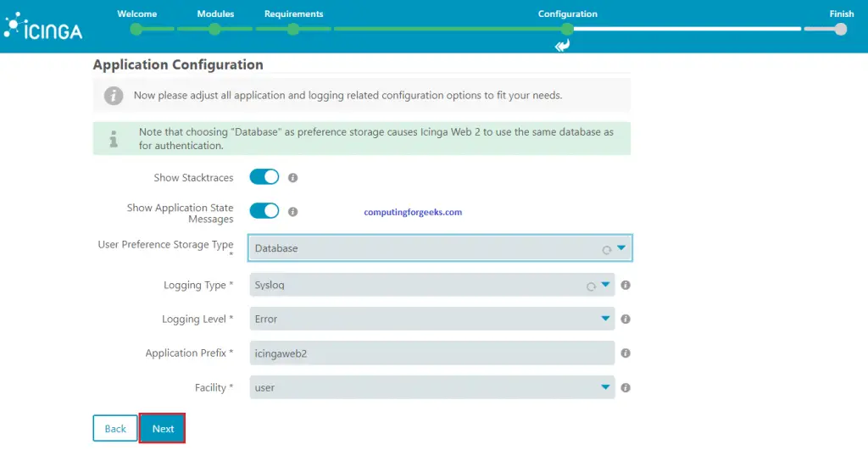Click info icon next to Application Prefix

pyautogui.click(x=626, y=353)
